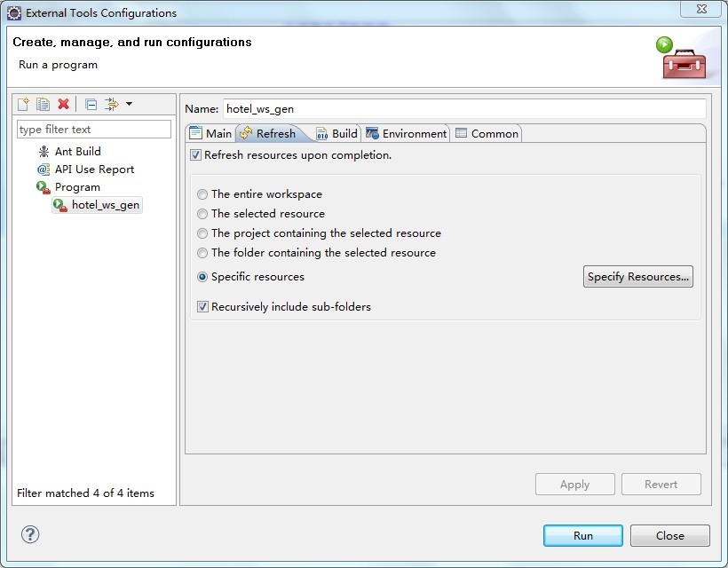Image resolution: width=728 pixels, height=568 pixels.
Task: Click the Program category icon
Action: coord(44,187)
